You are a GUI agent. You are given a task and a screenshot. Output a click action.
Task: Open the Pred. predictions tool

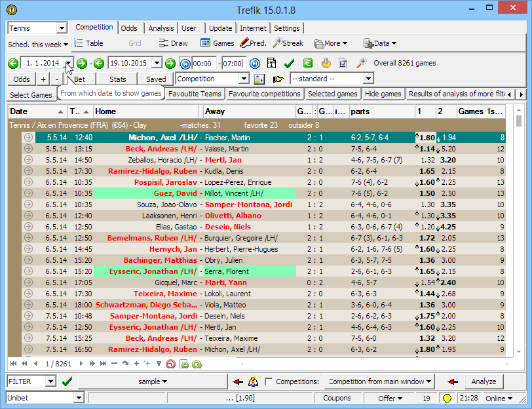pos(253,43)
